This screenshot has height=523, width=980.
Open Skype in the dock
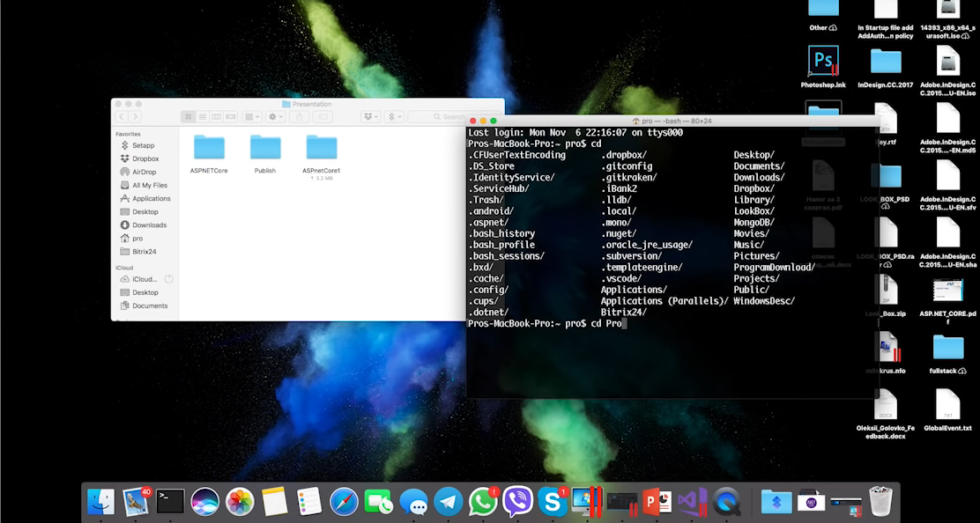(553, 501)
